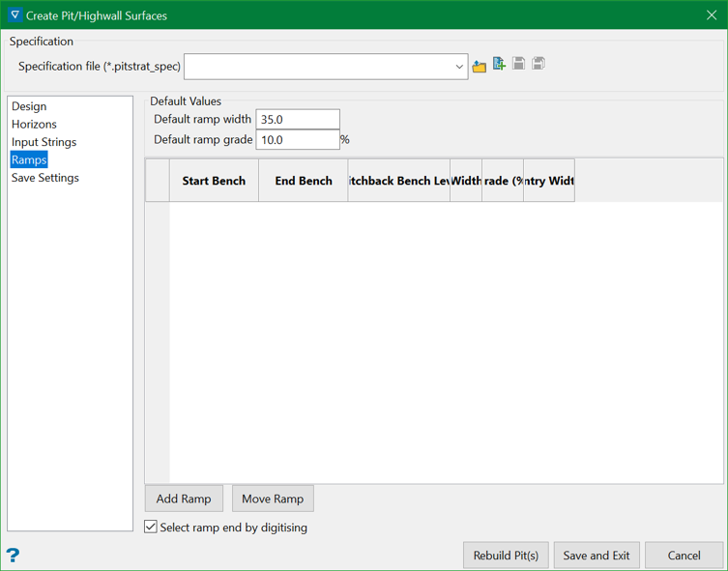
Task: Select Input Strings in the side list
Action: [x=44, y=142]
